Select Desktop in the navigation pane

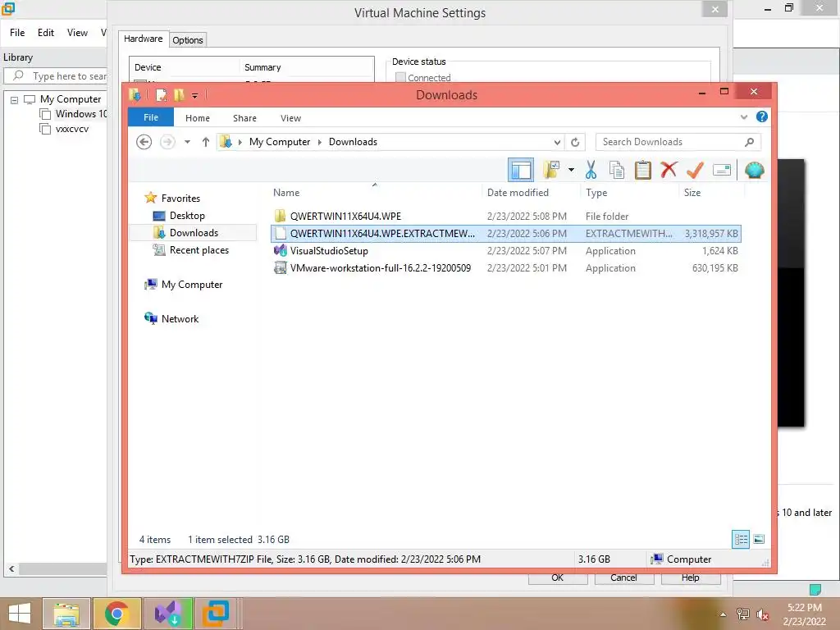click(x=187, y=216)
